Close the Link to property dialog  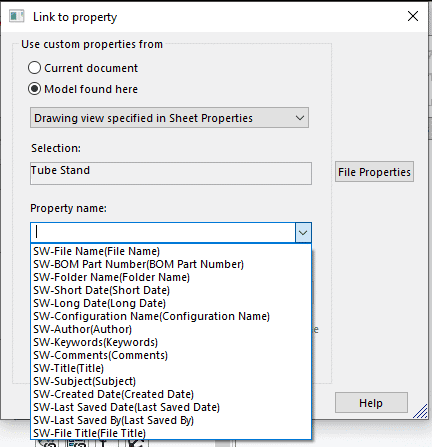tap(413, 16)
